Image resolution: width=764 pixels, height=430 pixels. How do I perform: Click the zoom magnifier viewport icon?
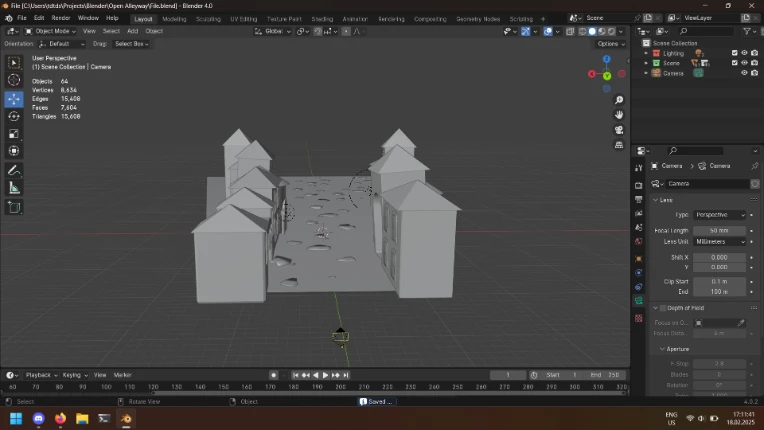(619, 100)
